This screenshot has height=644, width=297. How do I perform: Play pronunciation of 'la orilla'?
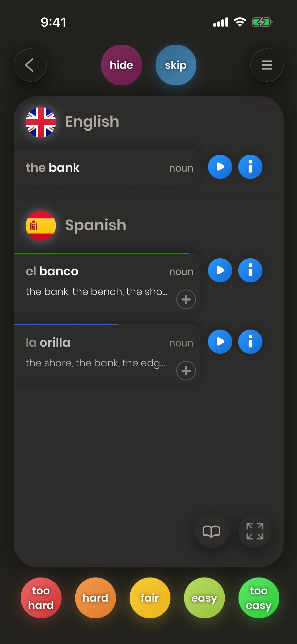(x=220, y=342)
